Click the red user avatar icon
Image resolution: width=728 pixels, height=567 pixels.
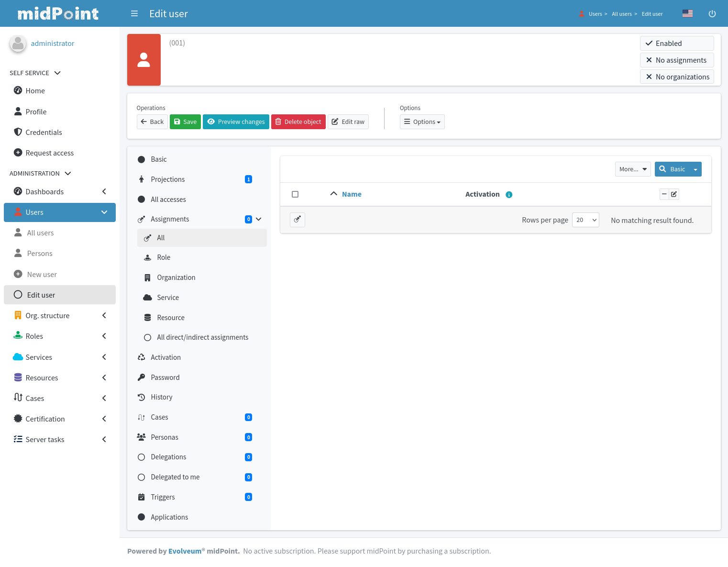pos(144,60)
